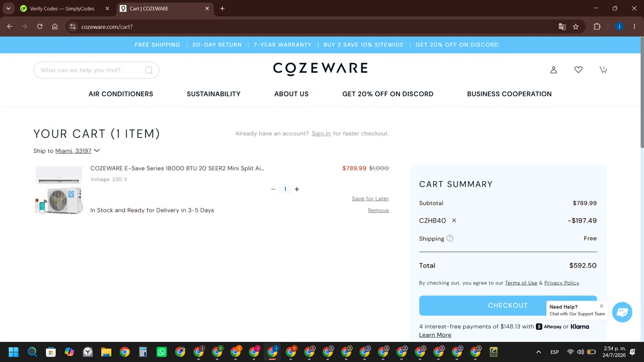The height and width of the screenshot is (362, 644).
Task: Click the ESP input language indicator
Action: point(554,352)
